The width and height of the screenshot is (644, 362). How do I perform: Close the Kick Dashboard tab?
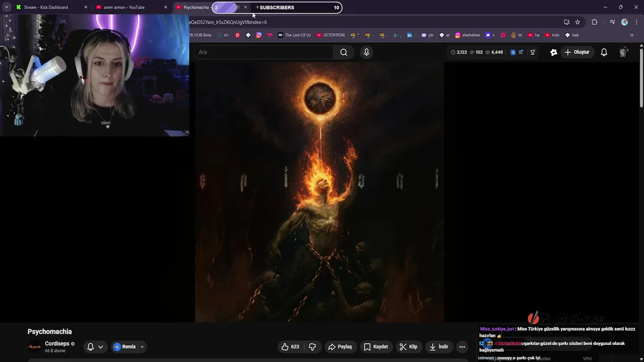86,7
